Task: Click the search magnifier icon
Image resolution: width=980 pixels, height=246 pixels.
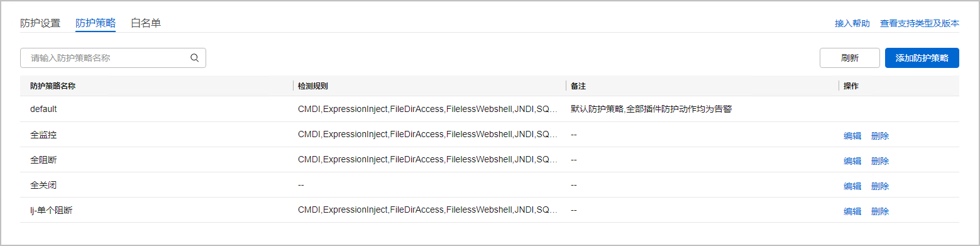Action: click(195, 58)
